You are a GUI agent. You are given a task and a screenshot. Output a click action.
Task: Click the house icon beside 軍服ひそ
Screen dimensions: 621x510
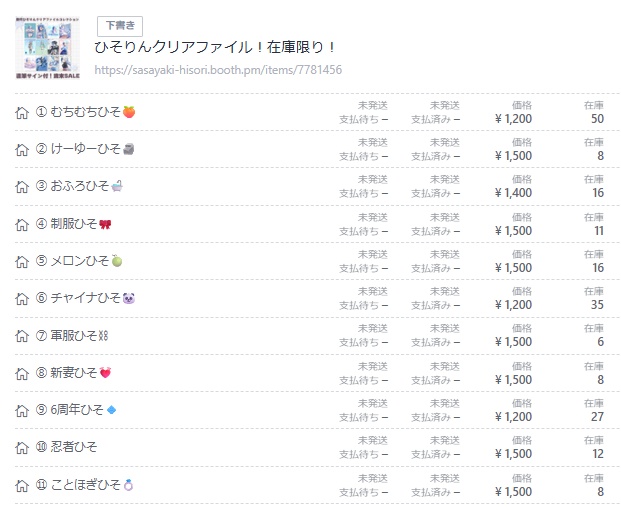pyautogui.click(x=22, y=336)
